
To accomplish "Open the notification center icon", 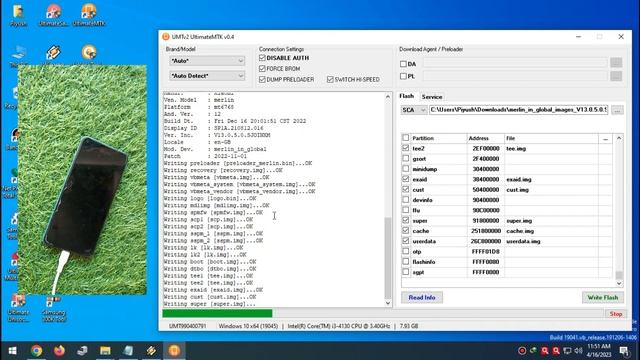I will coord(624,351).
